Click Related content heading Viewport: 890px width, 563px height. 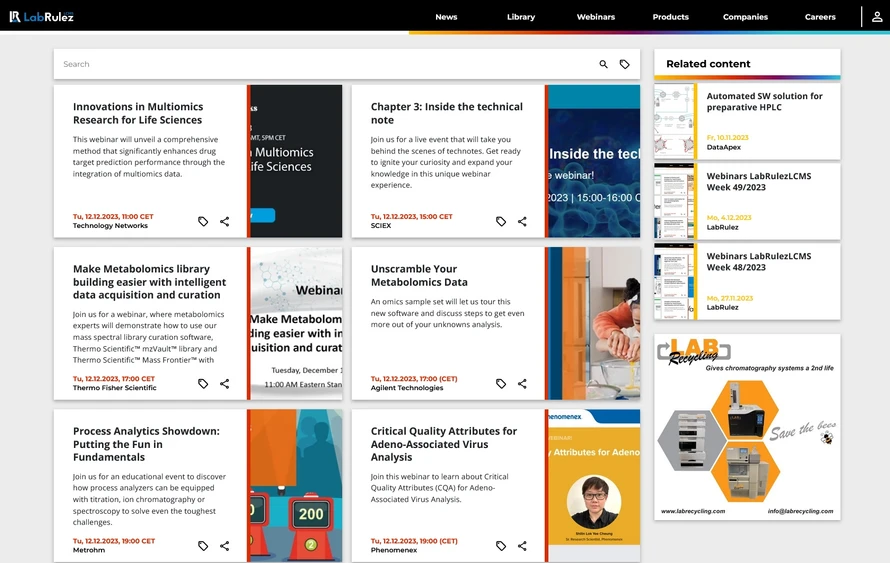click(708, 64)
